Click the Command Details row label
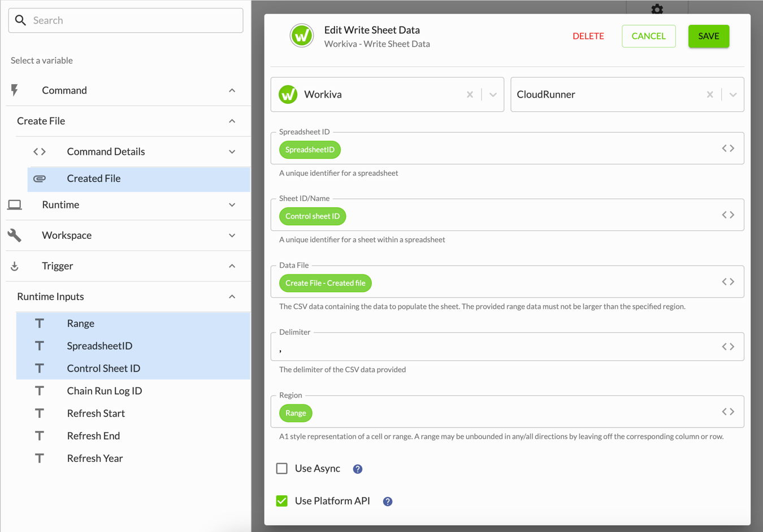Screen dimensions: 763x532 click(106, 151)
